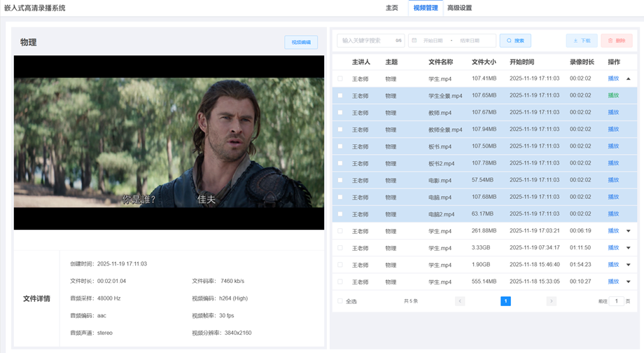Click the video preview player
Viewport: 644px width, 353px height.
click(169, 142)
